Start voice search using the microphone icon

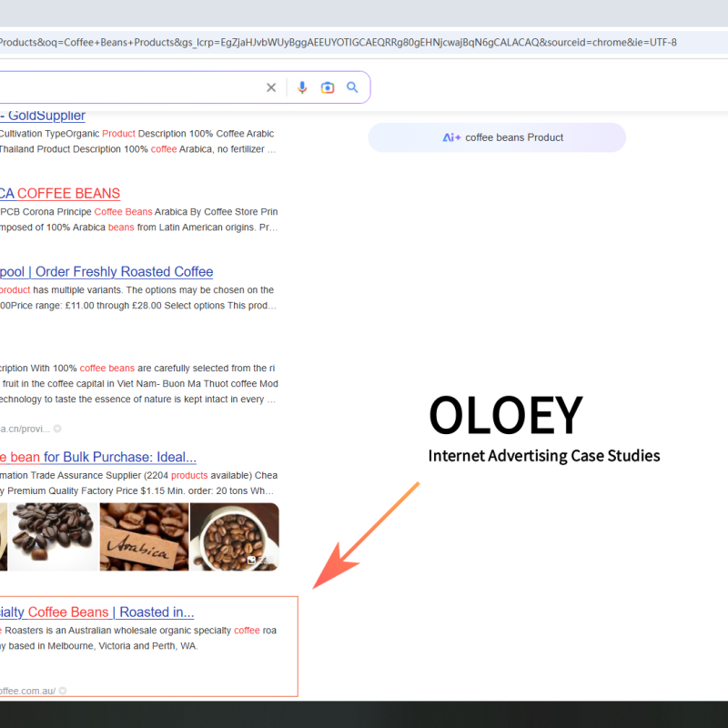[x=303, y=87]
